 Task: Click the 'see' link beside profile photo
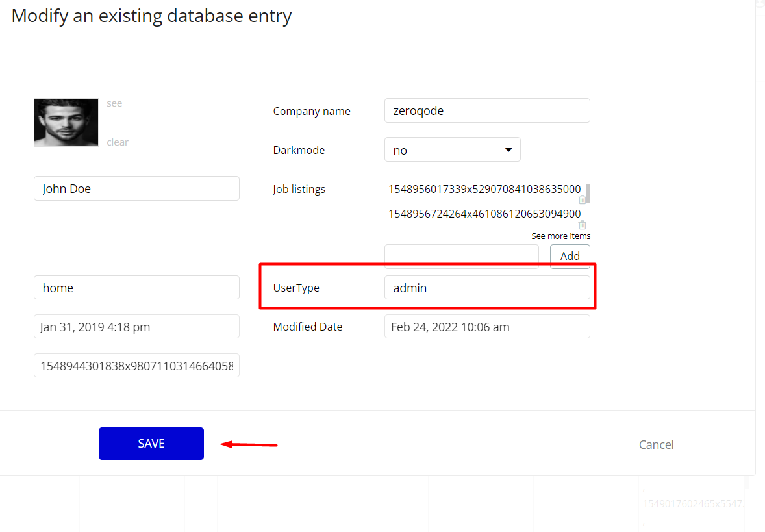(114, 103)
